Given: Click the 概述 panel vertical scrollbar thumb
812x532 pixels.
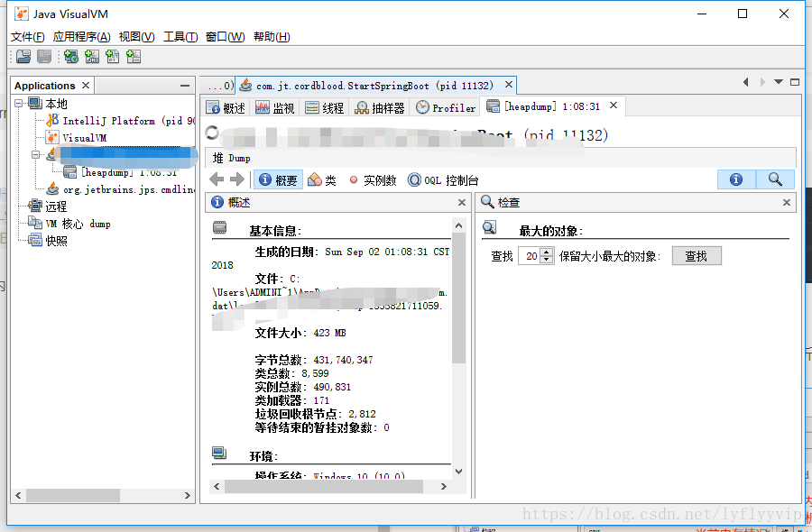Looking at the screenshot, I should (x=458, y=298).
